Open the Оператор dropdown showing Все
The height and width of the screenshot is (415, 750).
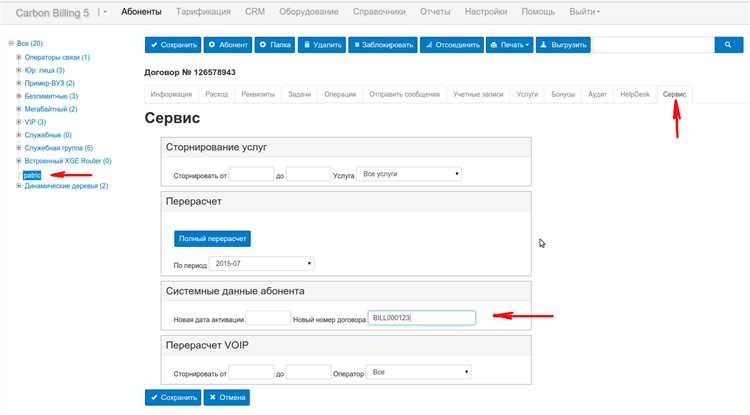(419, 372)
